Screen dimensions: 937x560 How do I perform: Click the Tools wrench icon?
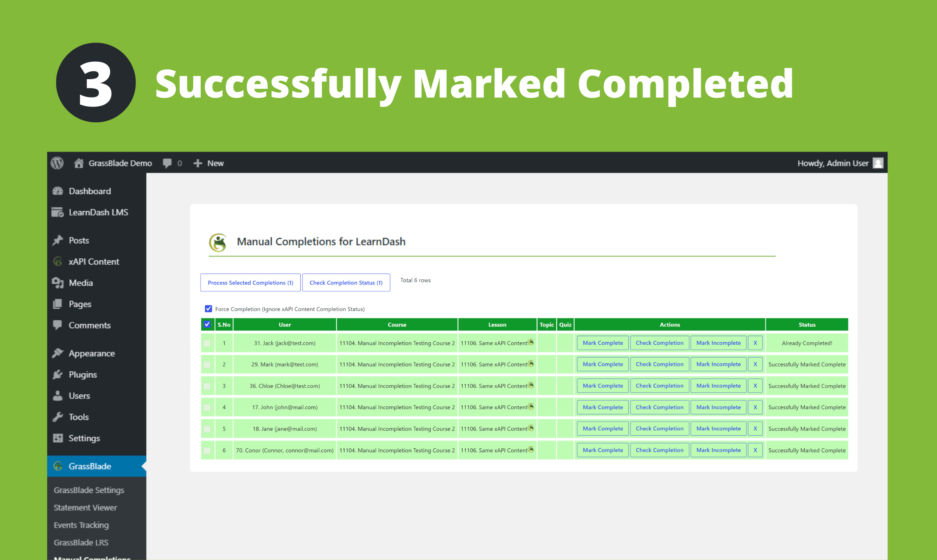(58, 417)
